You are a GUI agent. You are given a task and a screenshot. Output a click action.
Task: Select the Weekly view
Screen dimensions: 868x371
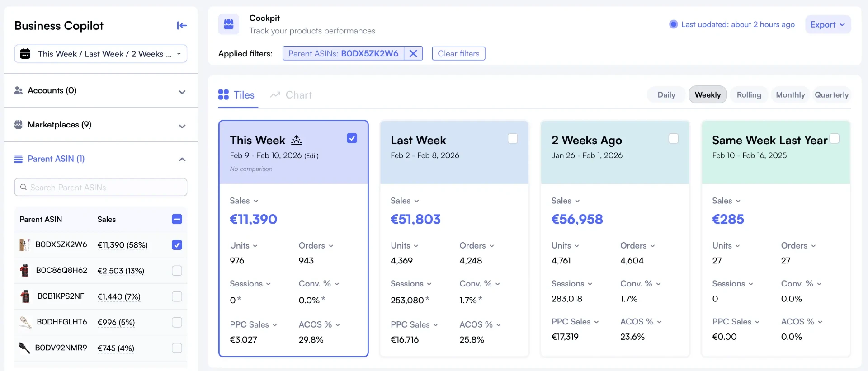708,95
